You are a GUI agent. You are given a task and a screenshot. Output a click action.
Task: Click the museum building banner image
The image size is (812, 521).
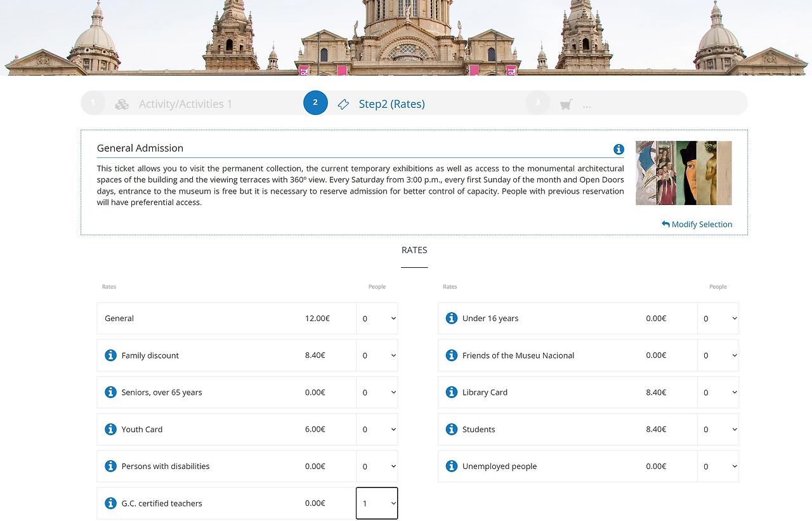coord(406,37)
